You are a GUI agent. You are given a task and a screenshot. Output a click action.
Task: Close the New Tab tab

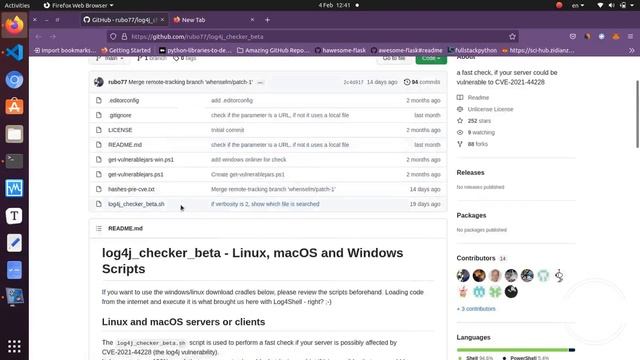[x=252, y=20]
